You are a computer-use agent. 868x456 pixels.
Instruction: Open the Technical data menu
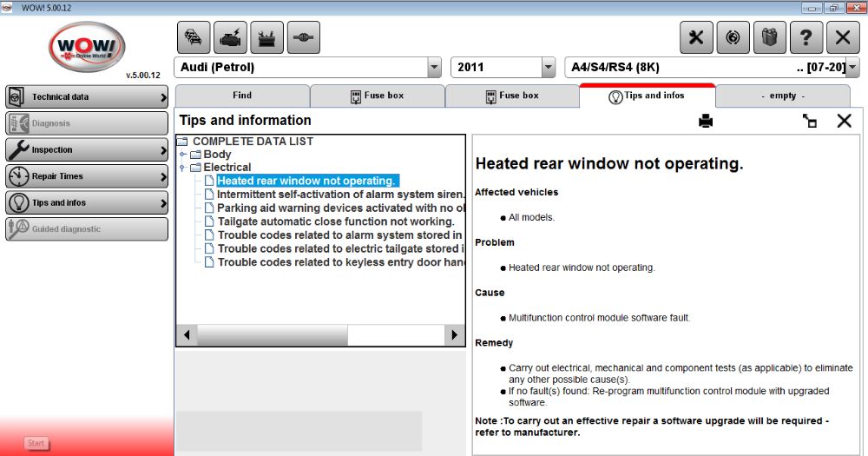[x=87, y=97]
